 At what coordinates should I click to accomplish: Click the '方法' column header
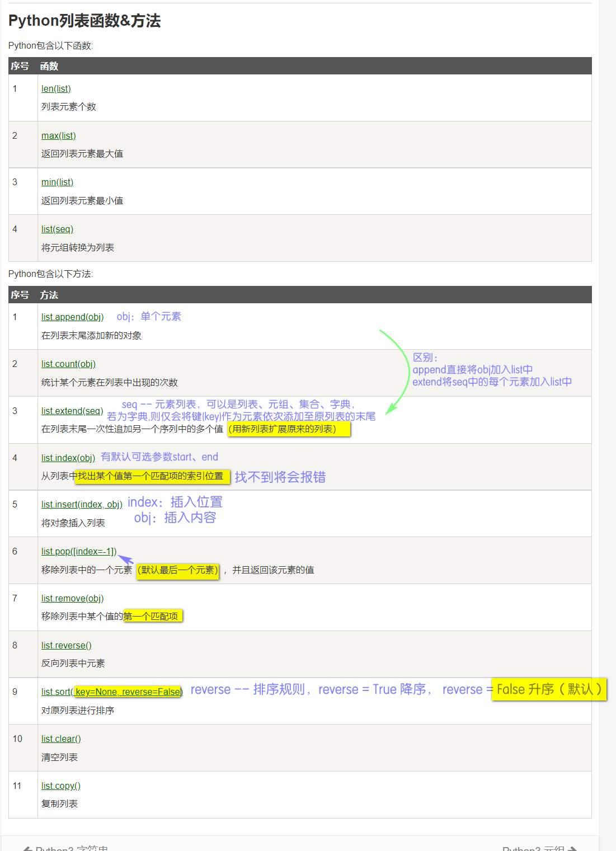[x=49, y=295]
